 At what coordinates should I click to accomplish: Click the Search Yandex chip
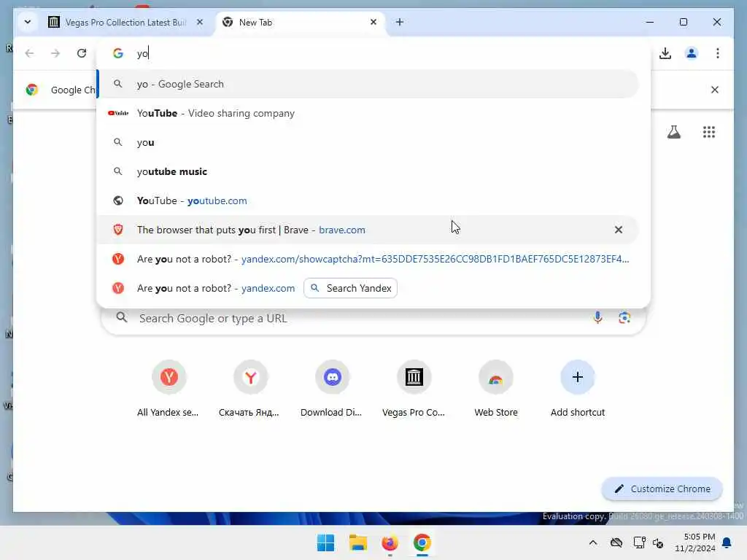pyautogui.click(x=350, y=288)
